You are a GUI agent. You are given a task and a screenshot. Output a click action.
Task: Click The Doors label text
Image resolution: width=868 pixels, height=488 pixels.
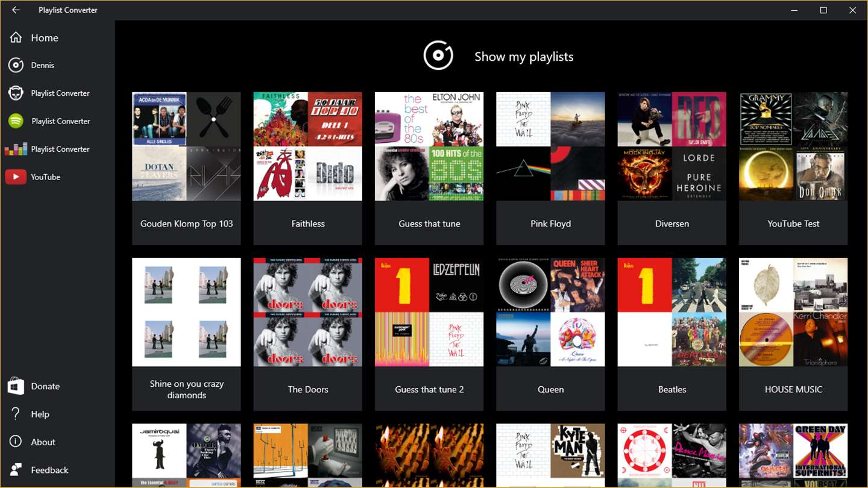coord(308,389)
